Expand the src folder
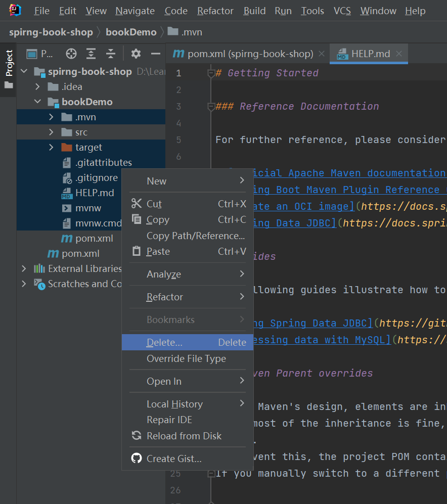 tap(51, 132)
